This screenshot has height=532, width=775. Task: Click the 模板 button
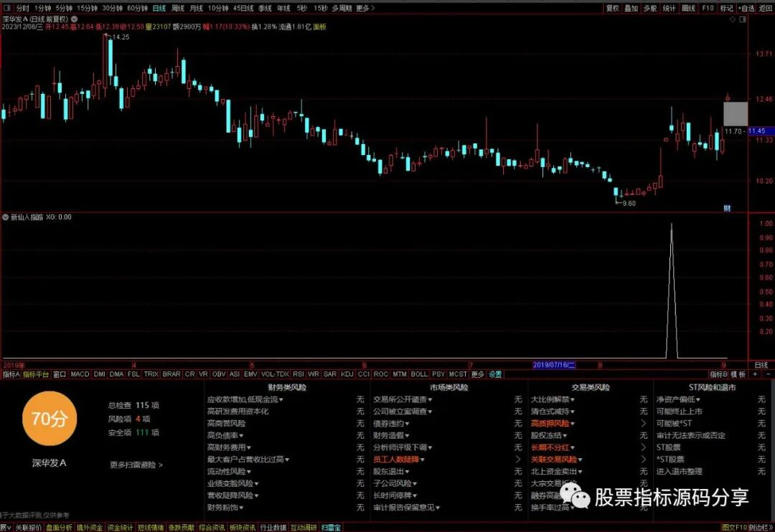pyautogui.click(x=738, y=374)
